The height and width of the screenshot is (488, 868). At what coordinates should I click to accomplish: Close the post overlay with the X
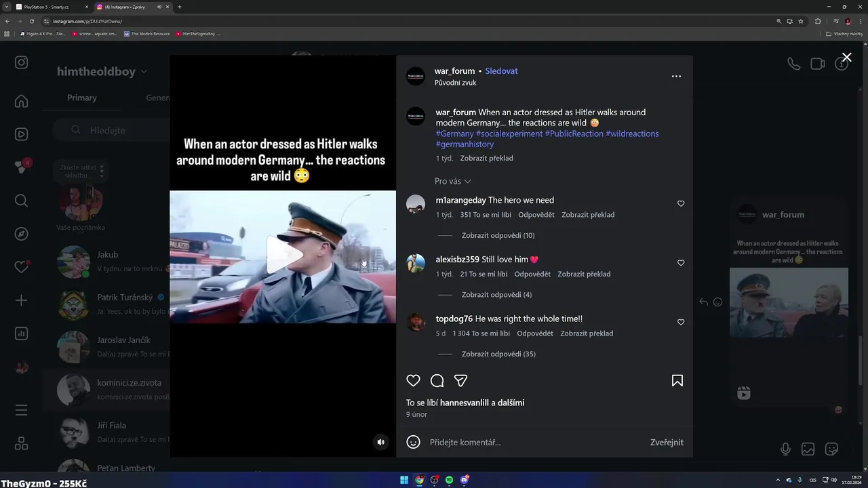pyautogui.click(x=846, y=58)
